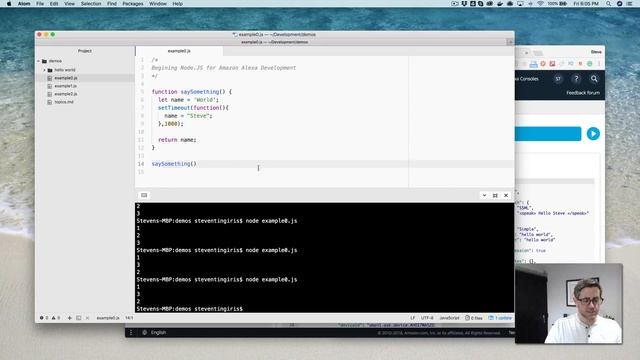
Task: Click the search icon in Alexa console
Action: [594, 79]
